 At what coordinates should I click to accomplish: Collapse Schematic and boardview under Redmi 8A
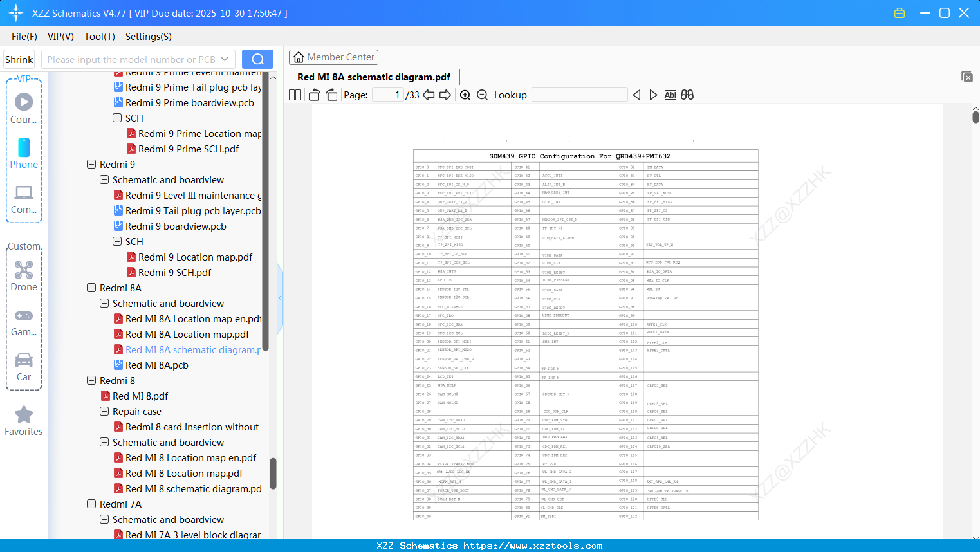(x=104, y=304)
